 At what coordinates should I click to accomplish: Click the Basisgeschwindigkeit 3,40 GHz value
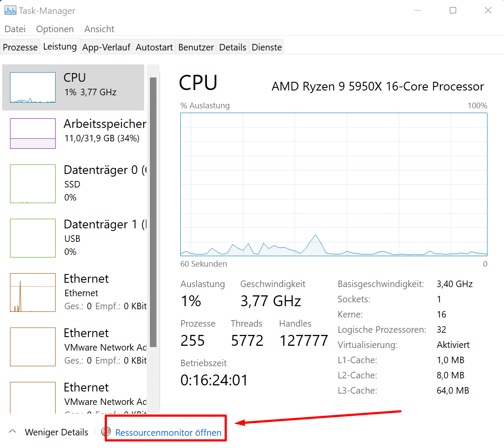(x=454, y=284)
